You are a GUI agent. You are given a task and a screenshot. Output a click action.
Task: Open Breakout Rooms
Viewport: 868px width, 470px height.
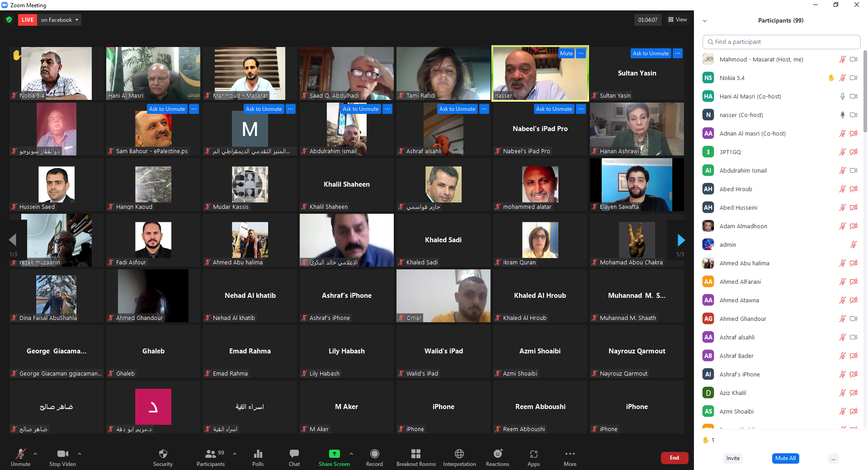(416, 454)
